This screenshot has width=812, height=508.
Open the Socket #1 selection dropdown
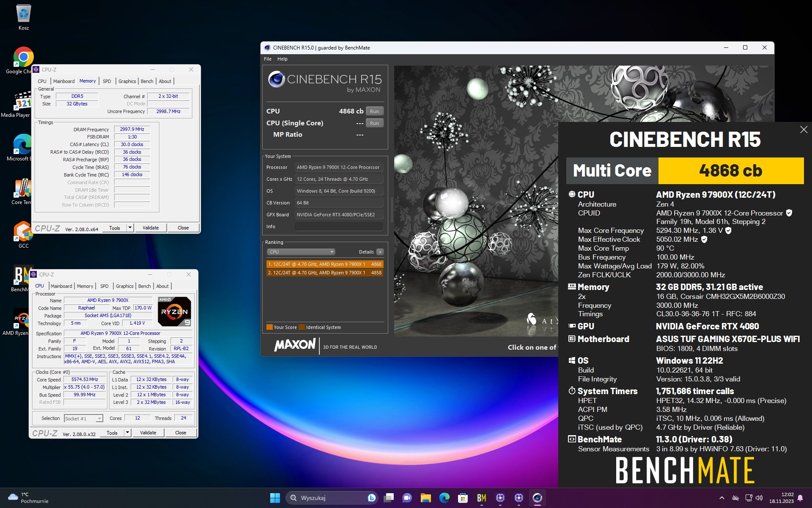83,418
